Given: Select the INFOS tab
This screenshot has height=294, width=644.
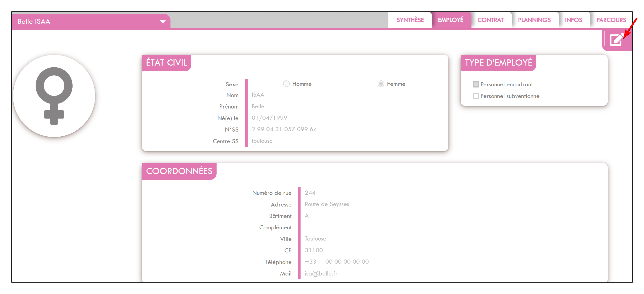Looking at the screenshot, I should 573,20.
